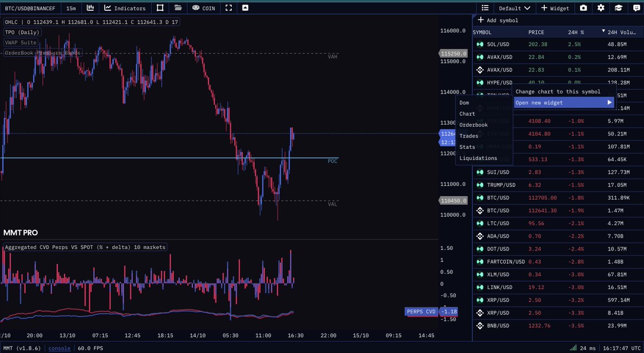
Task: Enter fullscreen chart mode icon
Action: (229, 8)
